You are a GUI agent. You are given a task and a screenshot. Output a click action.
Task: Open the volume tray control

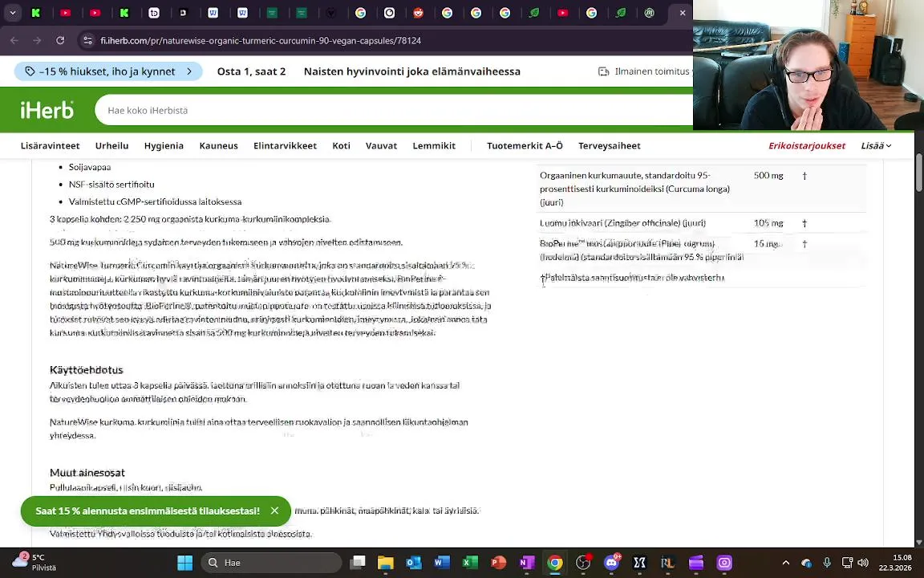[863, 563]
